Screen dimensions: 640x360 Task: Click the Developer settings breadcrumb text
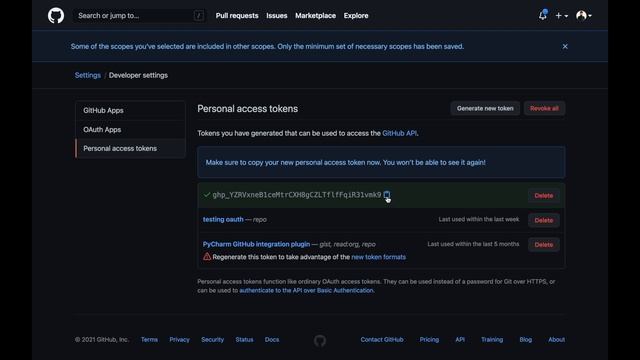coord(138,75)
